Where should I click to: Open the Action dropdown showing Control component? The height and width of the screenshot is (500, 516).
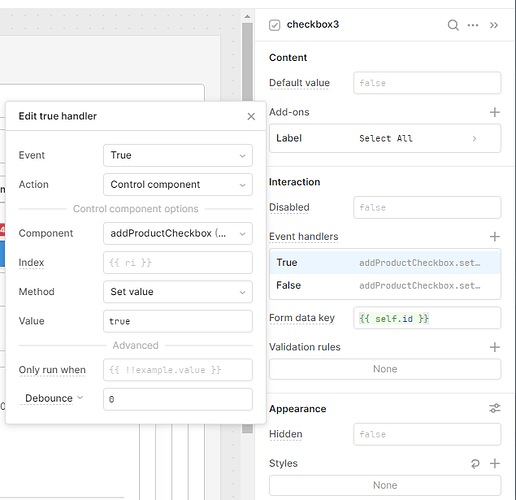[178, 184]
